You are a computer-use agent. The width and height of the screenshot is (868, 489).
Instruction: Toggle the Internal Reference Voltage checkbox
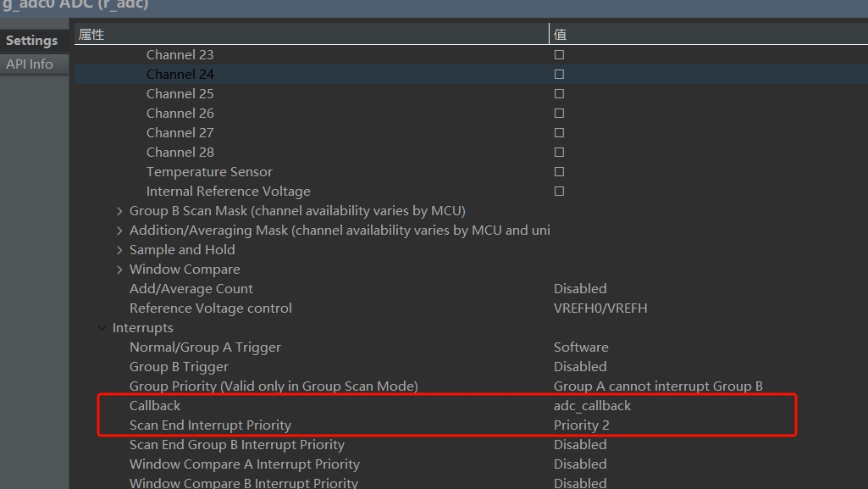(559, 191)
